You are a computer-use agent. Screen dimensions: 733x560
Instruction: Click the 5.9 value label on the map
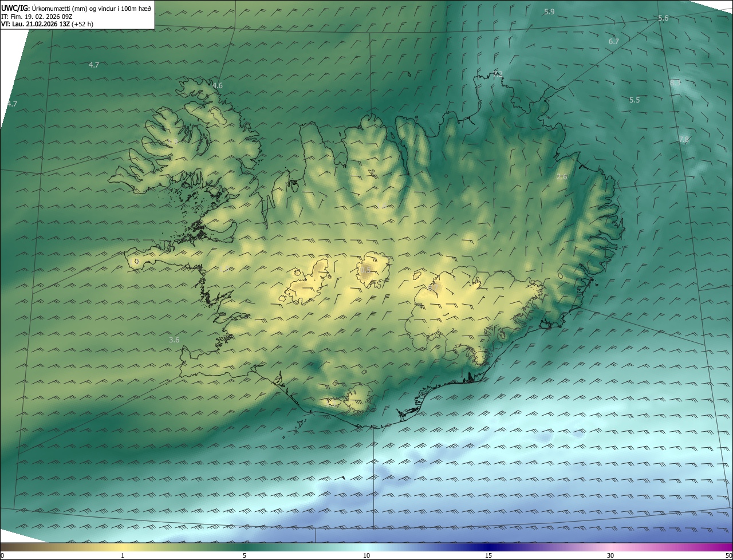tap(549, 11)
